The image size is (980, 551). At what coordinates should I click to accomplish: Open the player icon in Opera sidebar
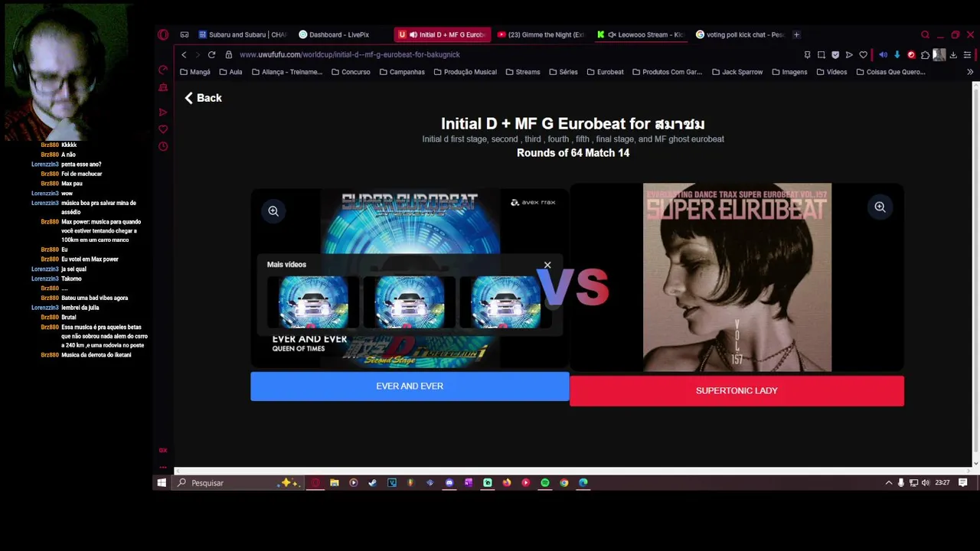click(163, 112)
